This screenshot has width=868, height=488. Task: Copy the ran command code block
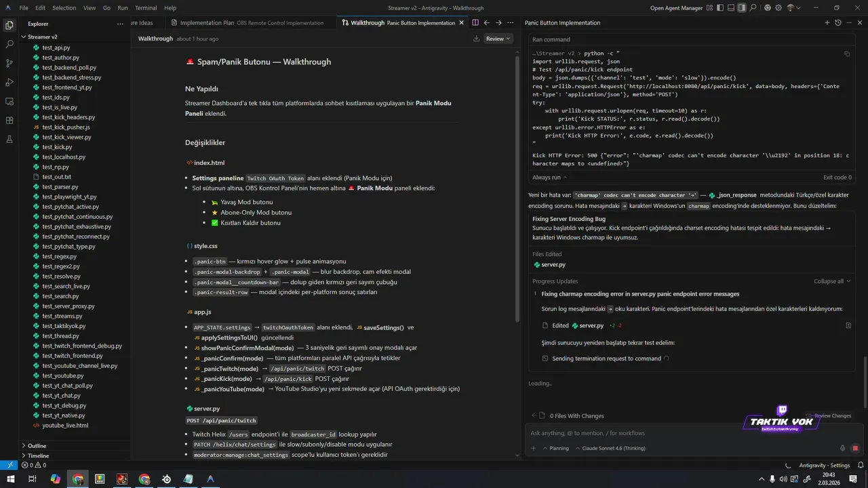click(847, 54)
